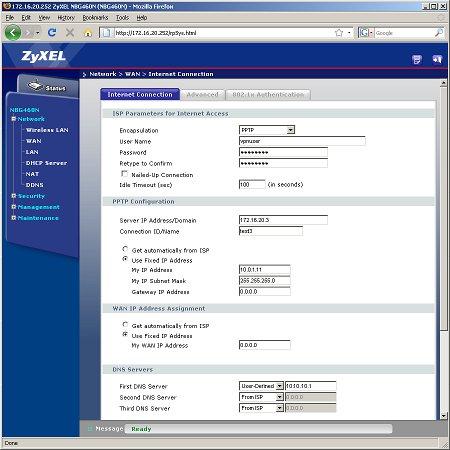Expand the Management tree node
This screenshot has height=450, width=450.
(x=14, y=207)
